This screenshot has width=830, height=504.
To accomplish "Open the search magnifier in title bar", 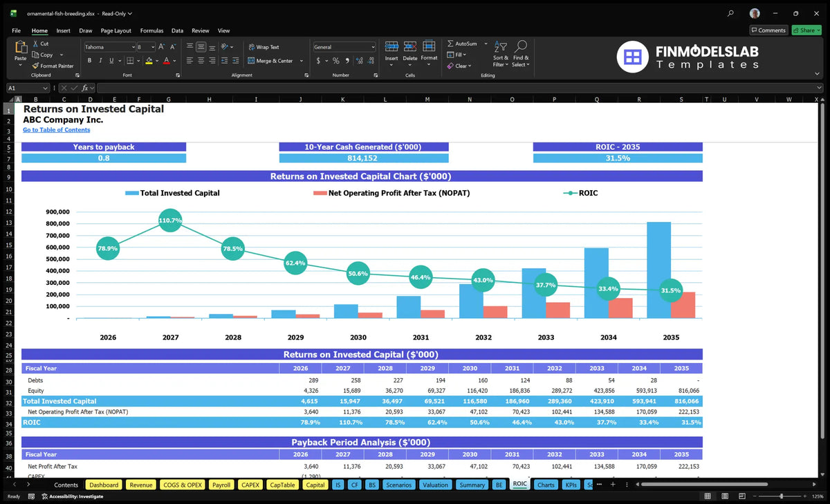I will coord(731,13).
